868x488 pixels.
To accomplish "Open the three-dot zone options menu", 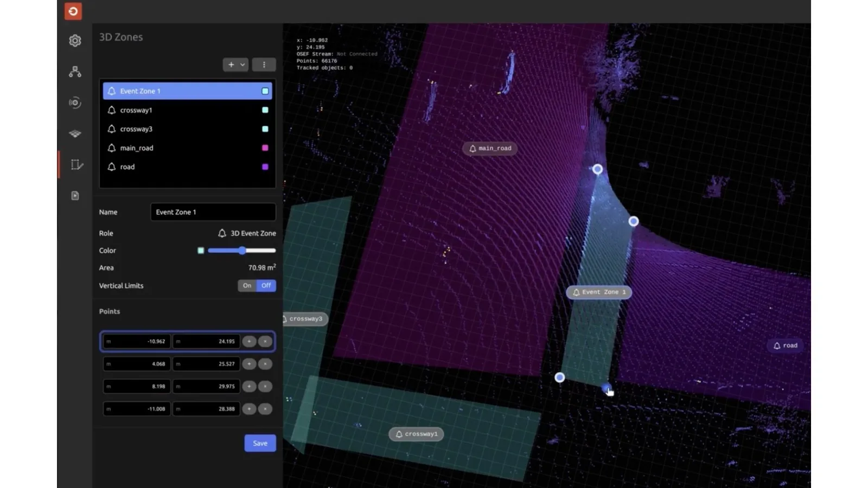I will click(264, 65).
